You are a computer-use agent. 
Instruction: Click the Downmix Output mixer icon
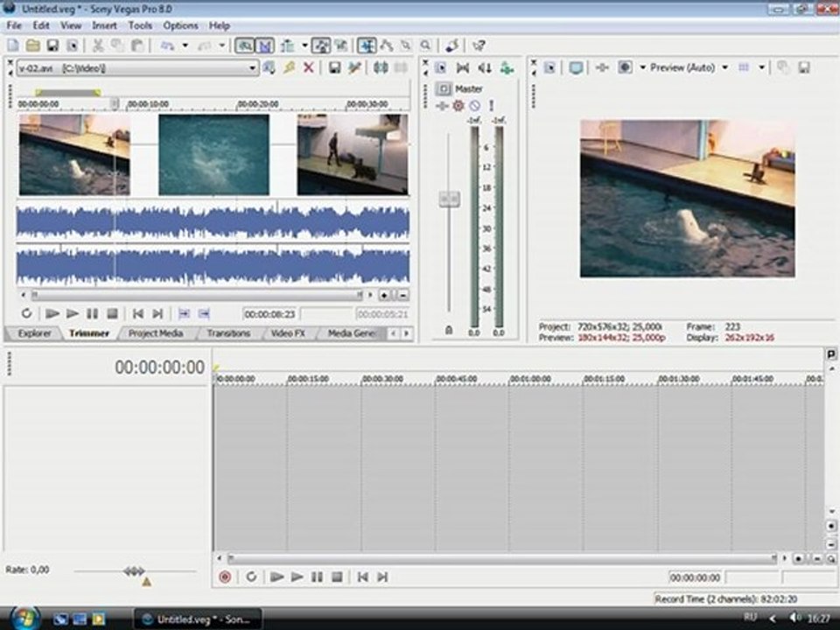tap(463, 68)
